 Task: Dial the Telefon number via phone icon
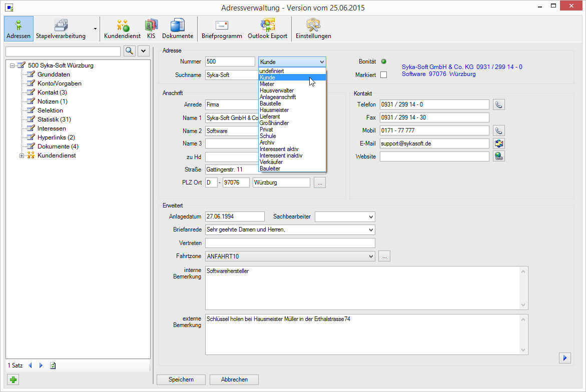coord(498,104)
